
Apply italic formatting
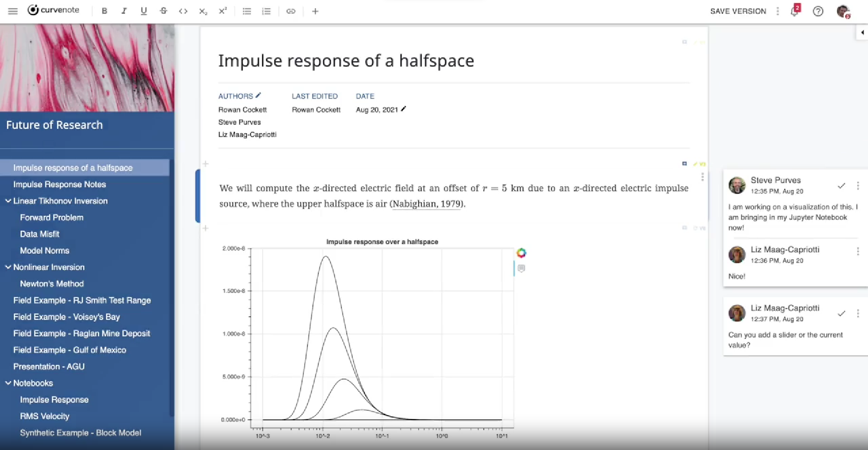[124, 11]
